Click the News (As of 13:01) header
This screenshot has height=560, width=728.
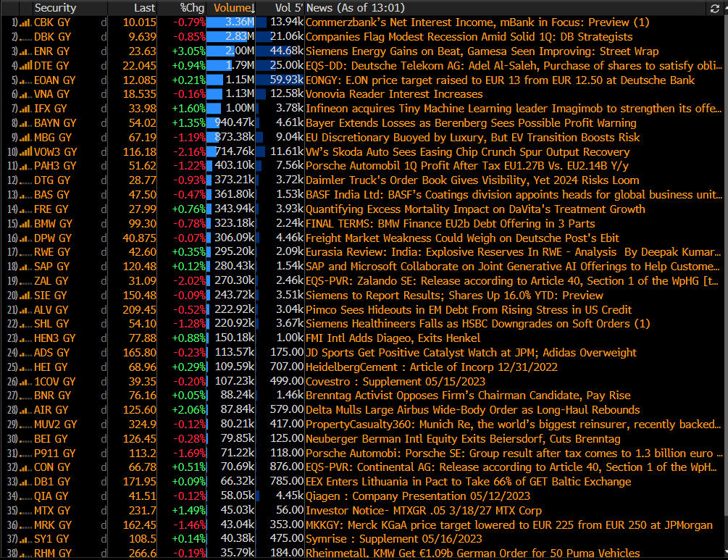point(355,8)
